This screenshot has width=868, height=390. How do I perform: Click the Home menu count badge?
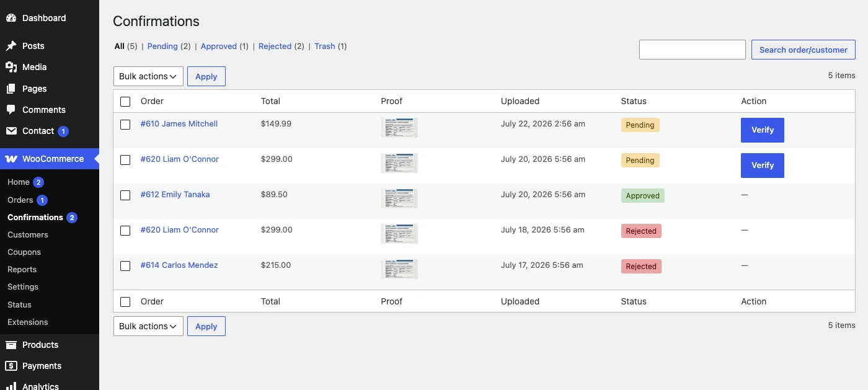pyautogui.click(x=38, y=182)
